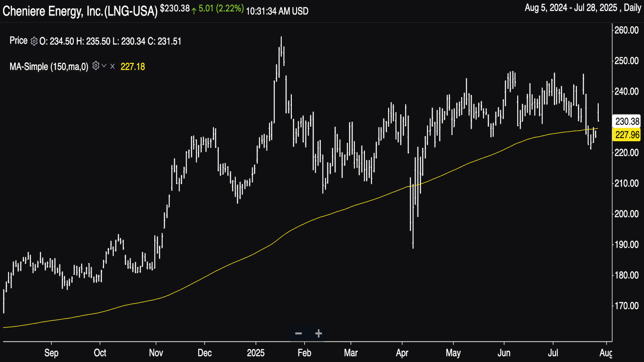Click the white 230.38 price axis tag

tap(627, 121)
